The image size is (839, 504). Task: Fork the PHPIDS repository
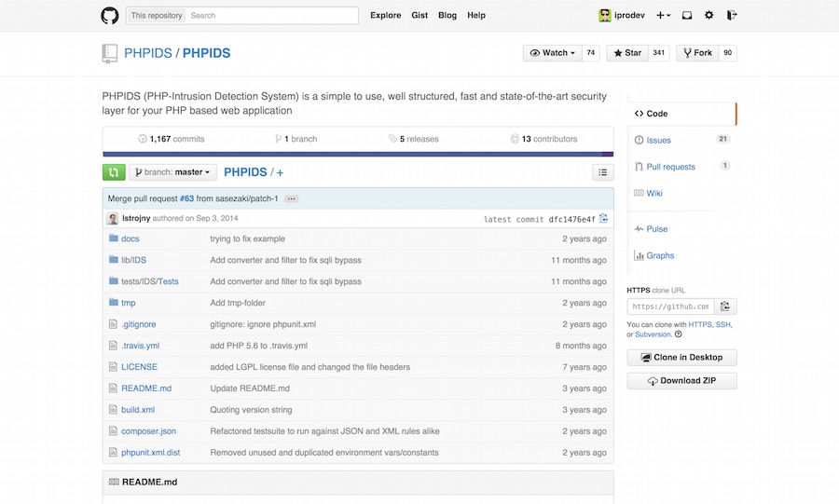pos(697,53)
